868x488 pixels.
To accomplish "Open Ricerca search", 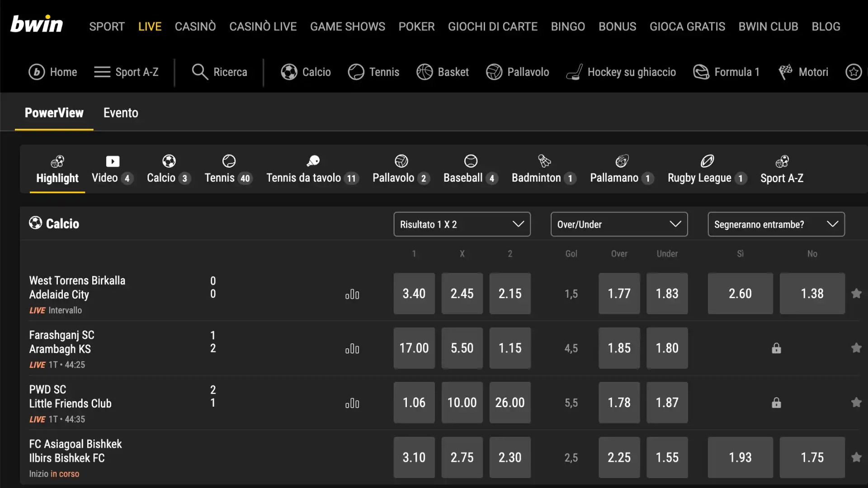I will click(x=220, y=72).
